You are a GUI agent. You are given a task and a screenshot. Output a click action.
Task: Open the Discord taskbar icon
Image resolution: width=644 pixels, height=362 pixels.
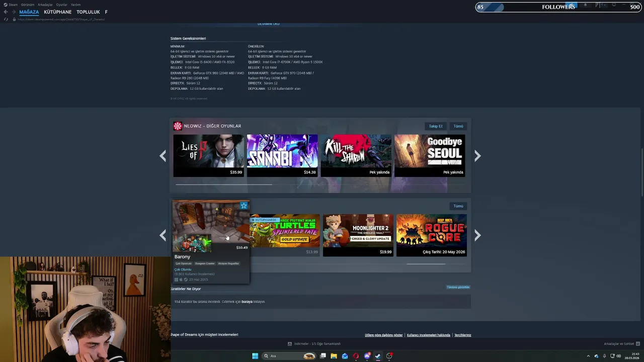click(367, 356)
